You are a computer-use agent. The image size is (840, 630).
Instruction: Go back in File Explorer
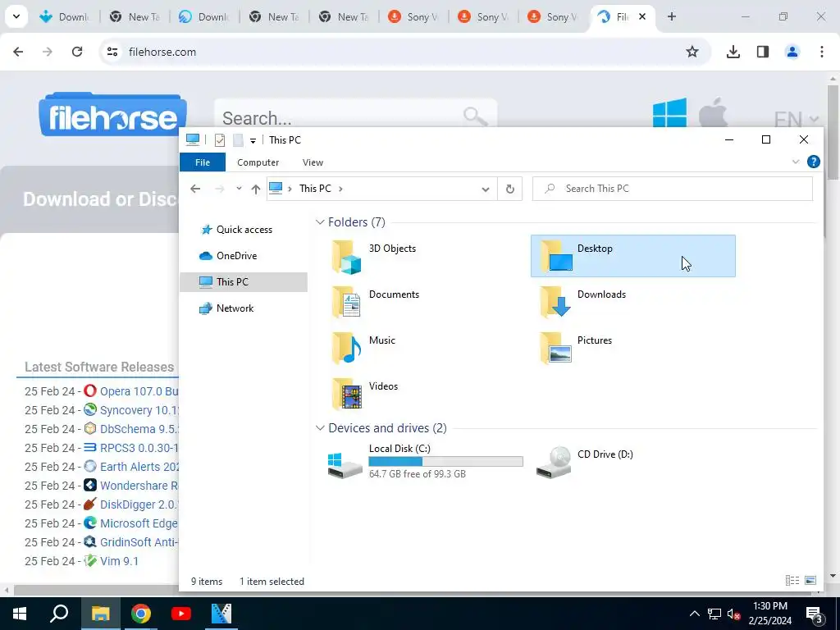195,189
